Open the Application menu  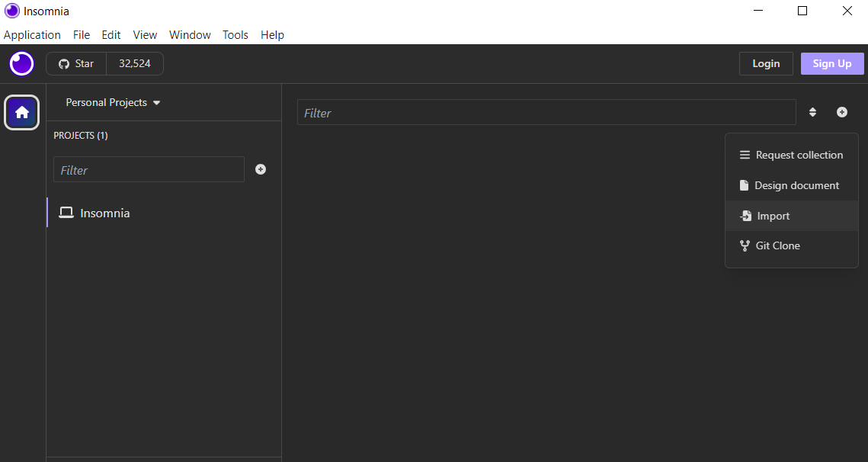32,35
